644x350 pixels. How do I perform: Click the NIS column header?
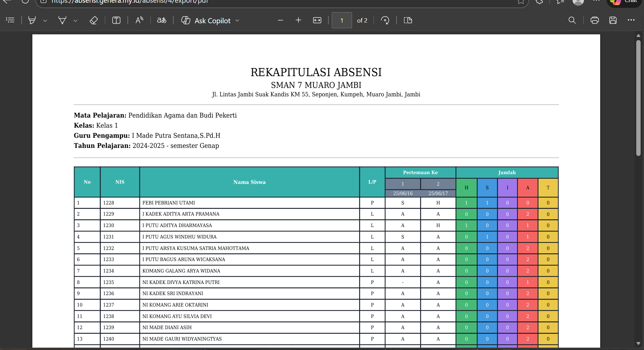point(120,182)
